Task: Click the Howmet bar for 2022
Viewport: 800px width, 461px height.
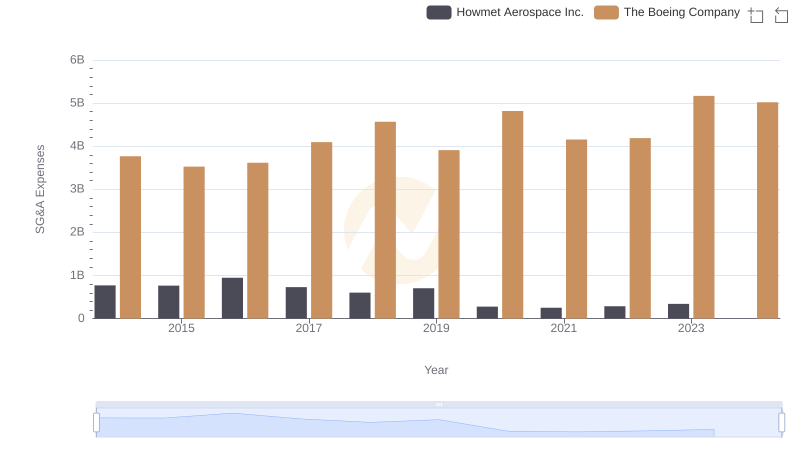Action: click(615, 312)
